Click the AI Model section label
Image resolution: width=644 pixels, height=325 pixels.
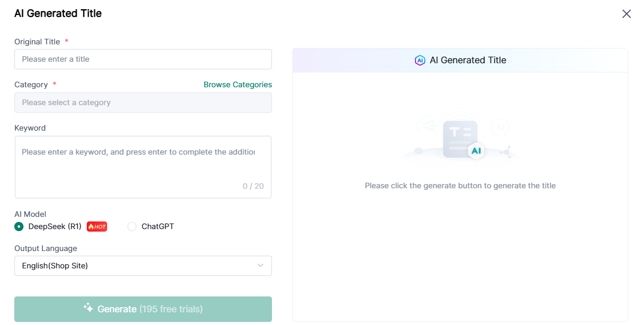pos(29,214)
